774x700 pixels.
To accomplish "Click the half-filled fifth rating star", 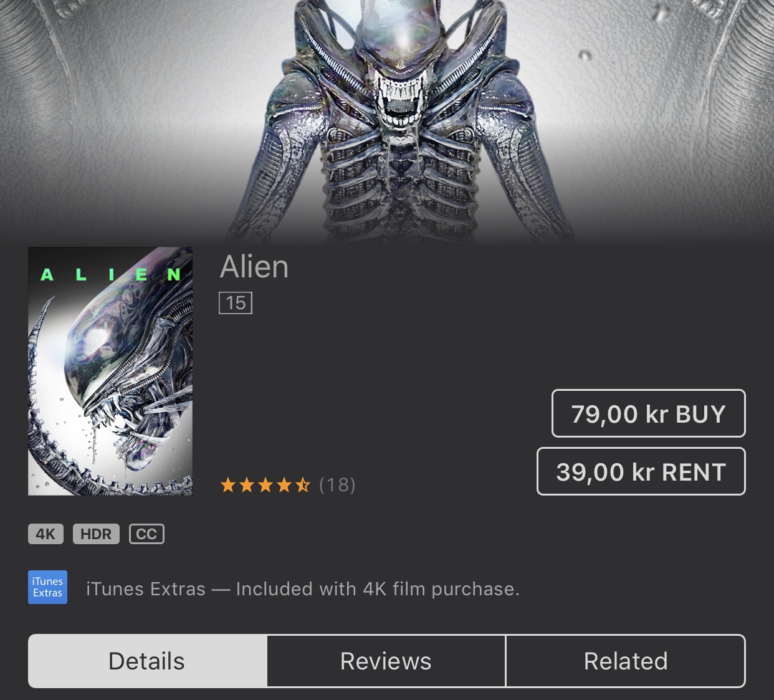I will click(303, 485).
